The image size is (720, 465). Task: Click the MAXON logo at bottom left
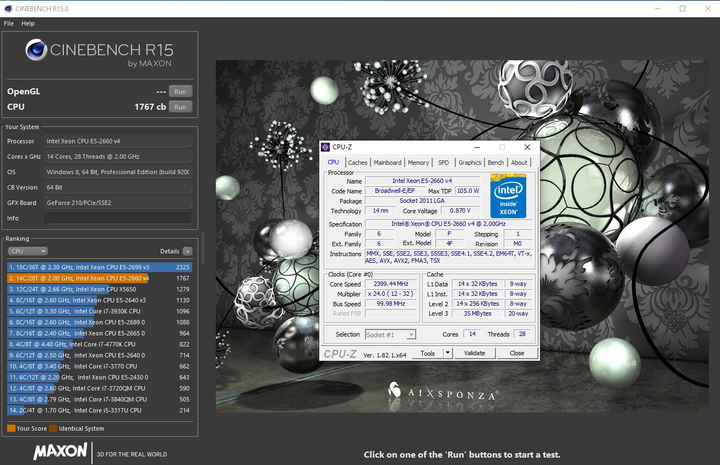tap(60, 452)
